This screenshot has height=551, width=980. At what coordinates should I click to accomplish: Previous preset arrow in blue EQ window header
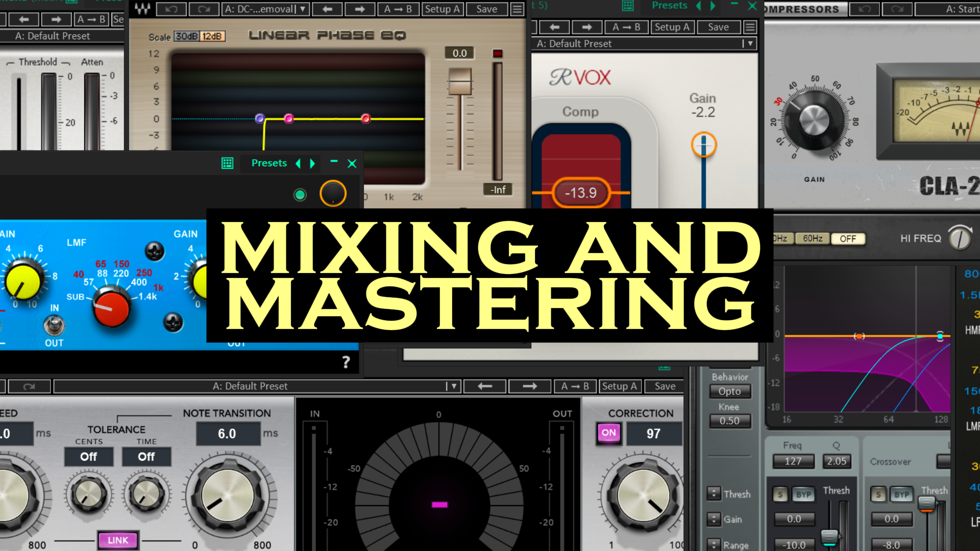[x=298, y=163]
